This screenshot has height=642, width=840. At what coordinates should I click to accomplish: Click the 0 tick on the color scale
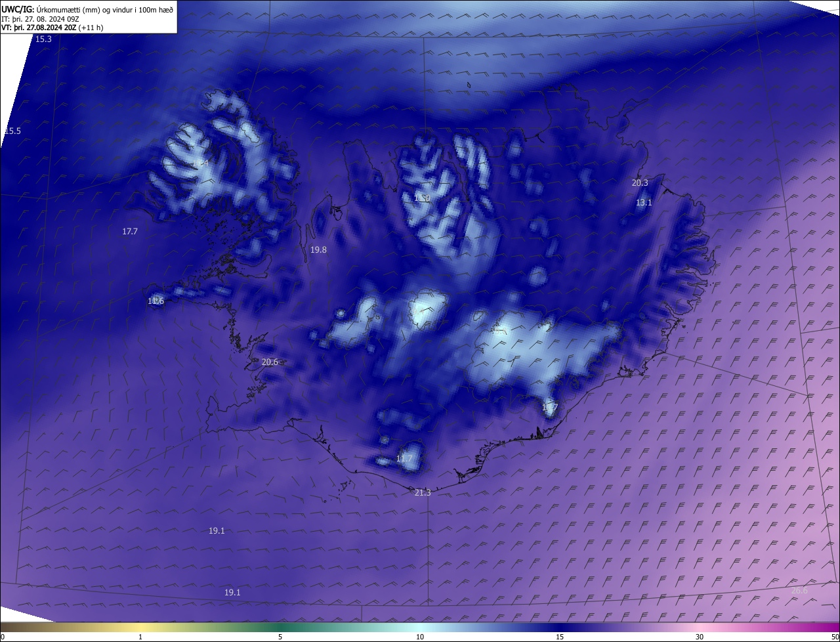tap(3, 637)
